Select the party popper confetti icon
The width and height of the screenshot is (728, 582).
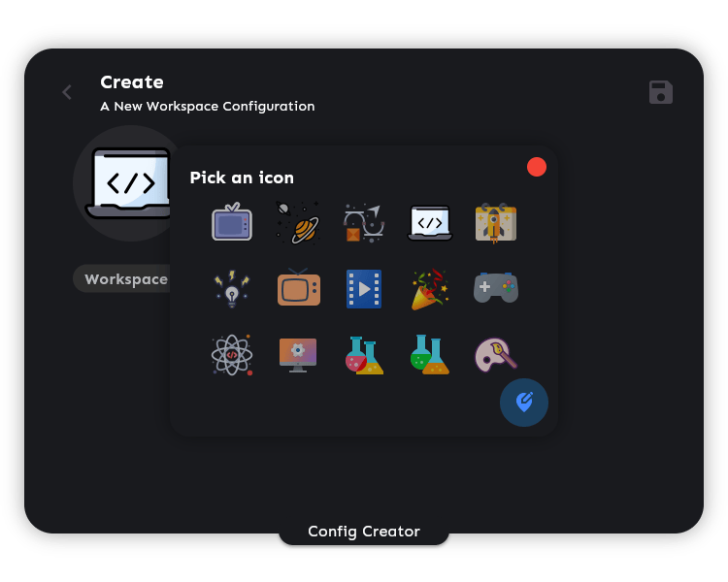pos(430,288)
